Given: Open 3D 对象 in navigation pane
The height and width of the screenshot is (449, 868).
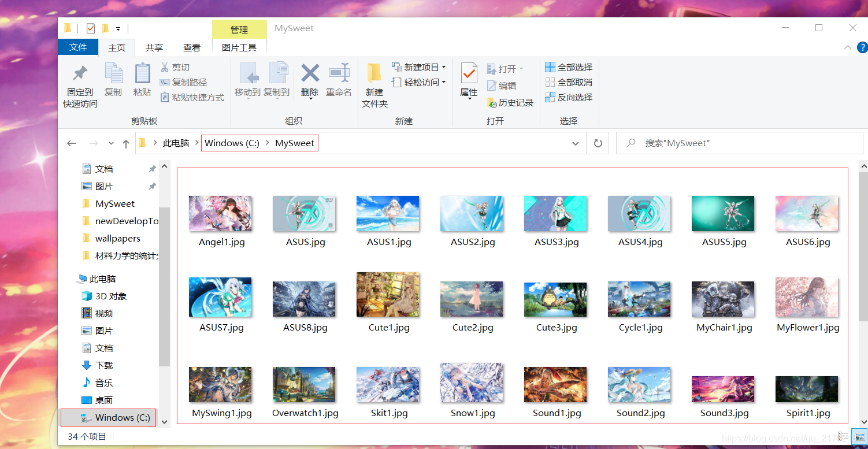Looking at the screenshot, I should (x=110, y=296).
